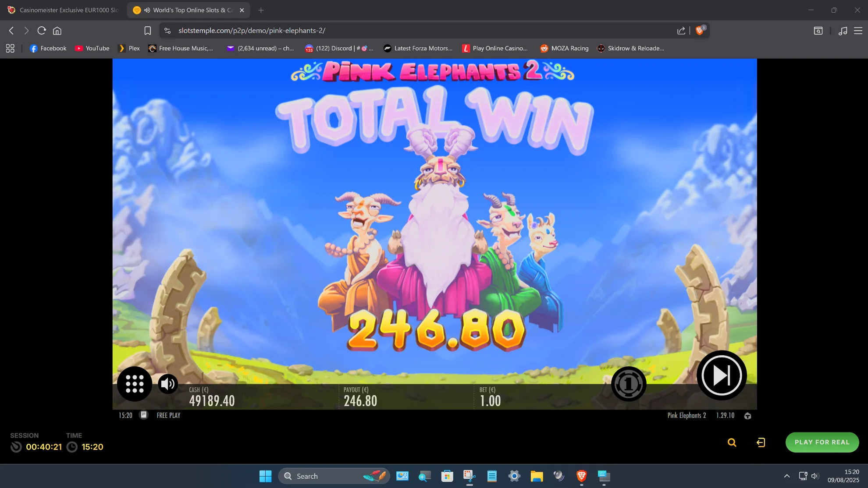Open the Brave main hamburger menu
This screenshot has width=868, height=488.
pos(858,31)
